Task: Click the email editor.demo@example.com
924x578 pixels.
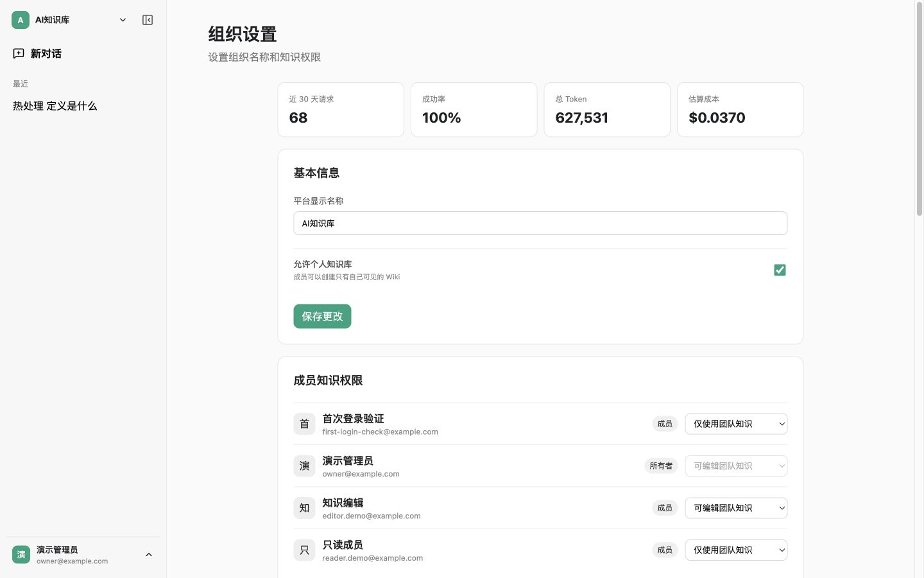Action: click(x=372, y=516)
